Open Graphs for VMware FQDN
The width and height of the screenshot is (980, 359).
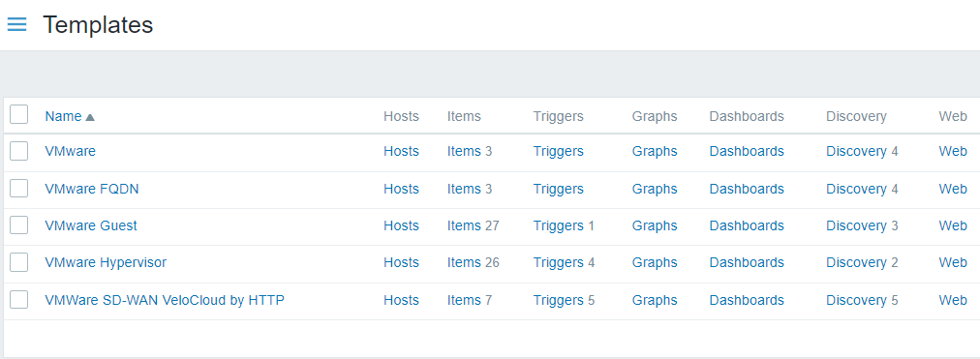click(655, 189)
